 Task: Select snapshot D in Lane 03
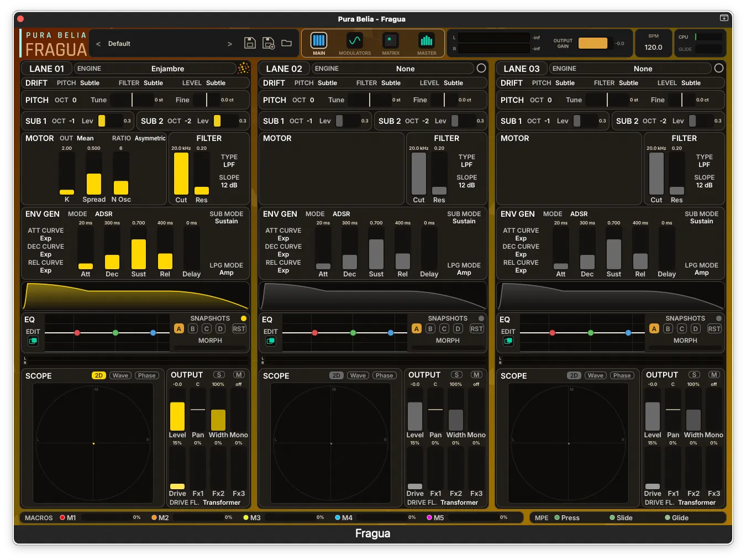point(696,328)
